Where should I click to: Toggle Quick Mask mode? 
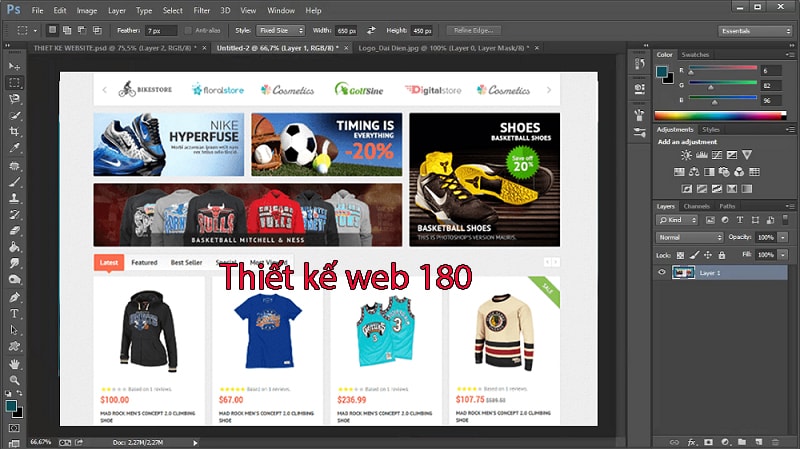coord(14,428)
